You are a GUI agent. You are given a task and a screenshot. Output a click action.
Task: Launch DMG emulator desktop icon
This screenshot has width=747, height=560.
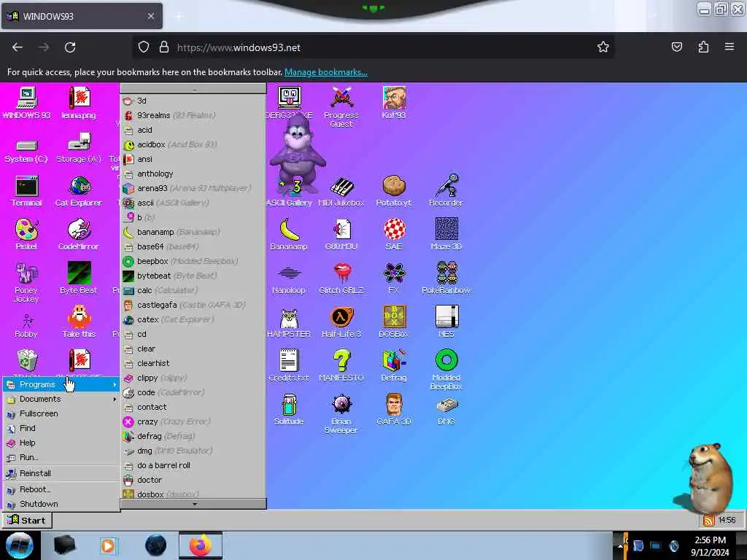point(446,411)
